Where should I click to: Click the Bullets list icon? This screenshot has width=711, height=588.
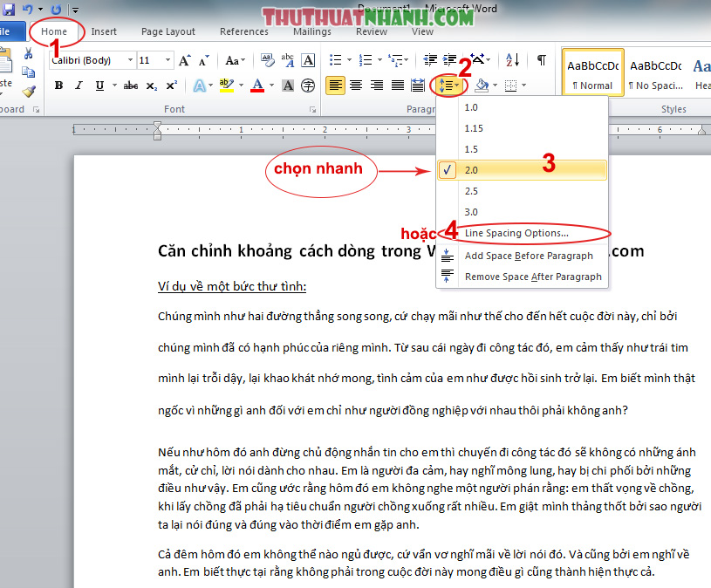(336, 60)
